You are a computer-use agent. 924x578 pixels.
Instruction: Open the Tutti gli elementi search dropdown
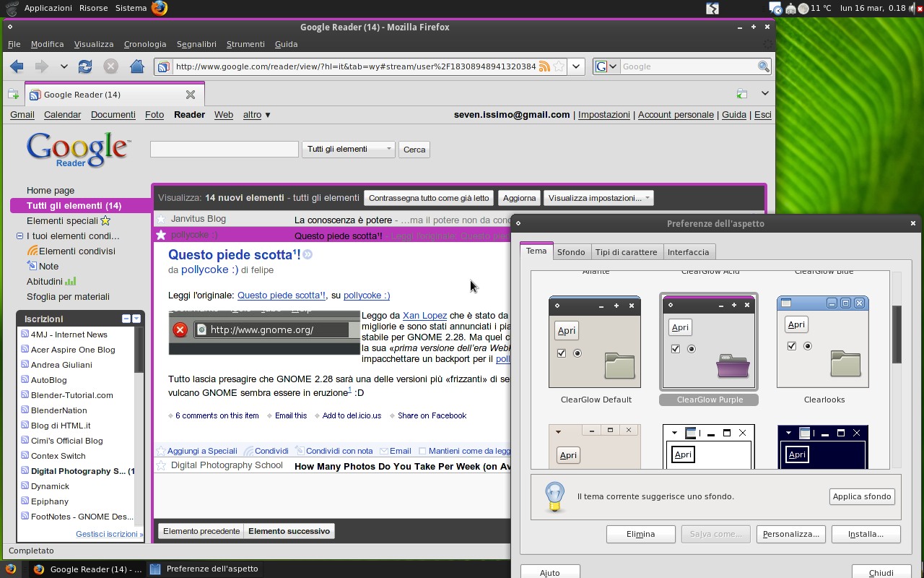click(x=348, y=149)
